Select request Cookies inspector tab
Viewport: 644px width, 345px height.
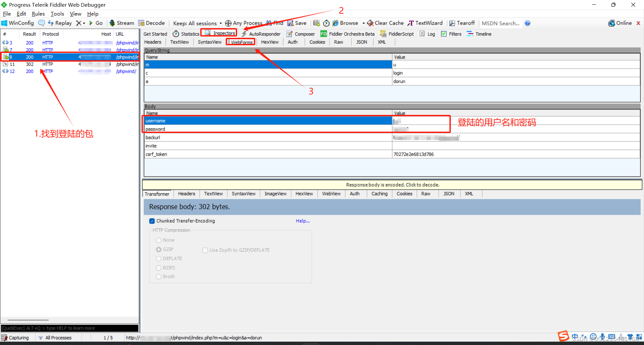pos(317,42)
